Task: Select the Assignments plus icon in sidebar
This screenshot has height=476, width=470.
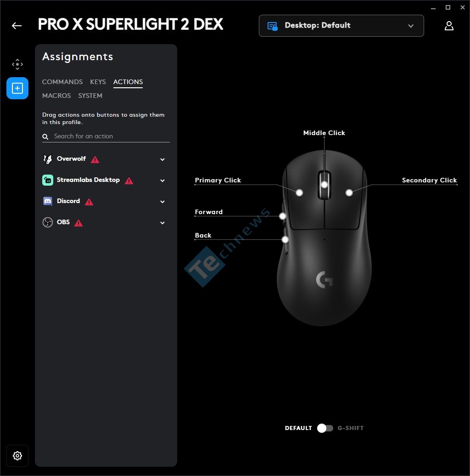Action: (x=17, y=88)
